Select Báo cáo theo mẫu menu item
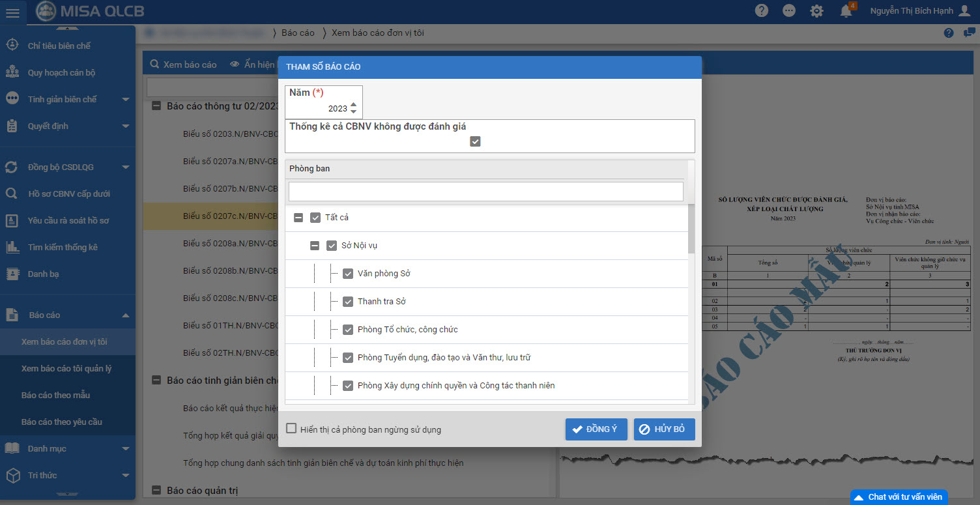 55,395
